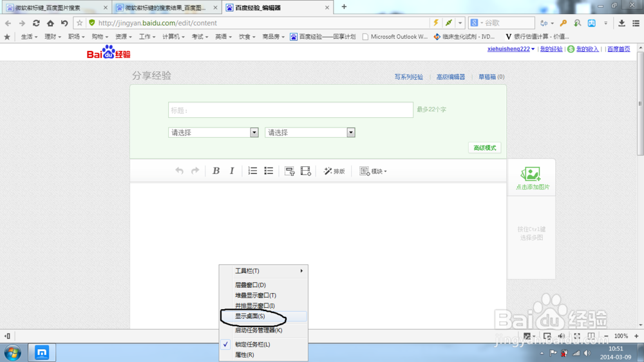Insert a numbered list

tap(252, 171)
